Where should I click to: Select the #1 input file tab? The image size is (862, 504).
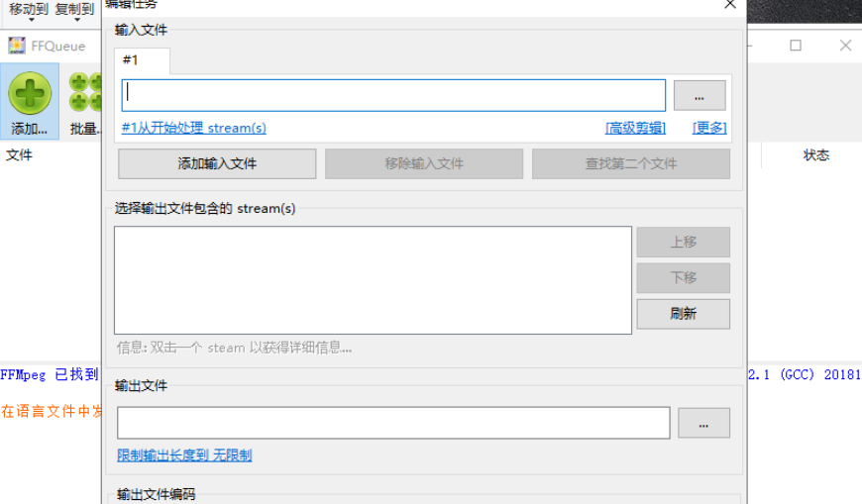pyautogui.click(x=143, y=60)
